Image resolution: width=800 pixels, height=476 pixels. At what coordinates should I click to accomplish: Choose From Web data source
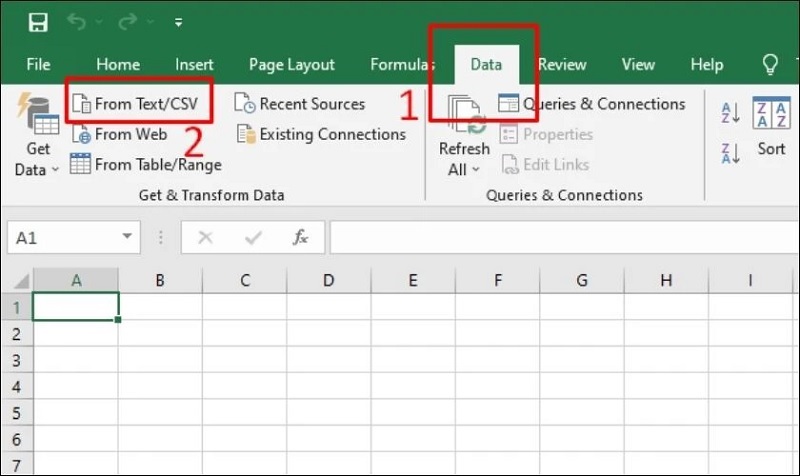pos(119,134)
